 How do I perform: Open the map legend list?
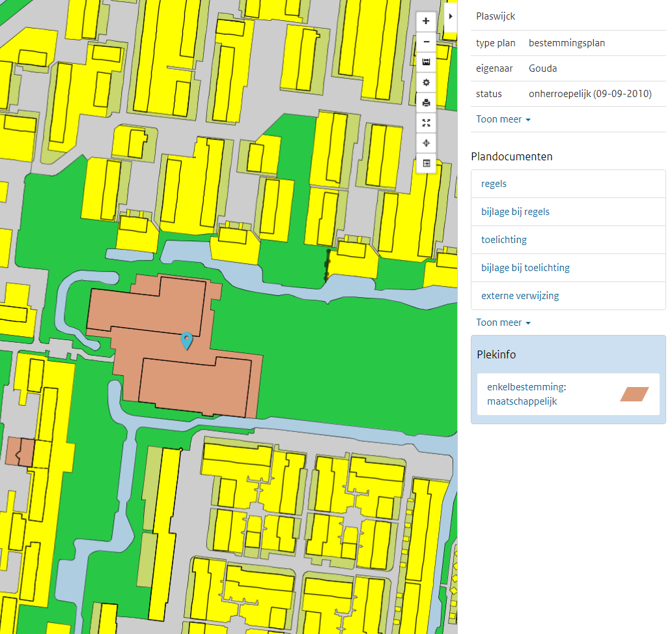click(426, 163)
